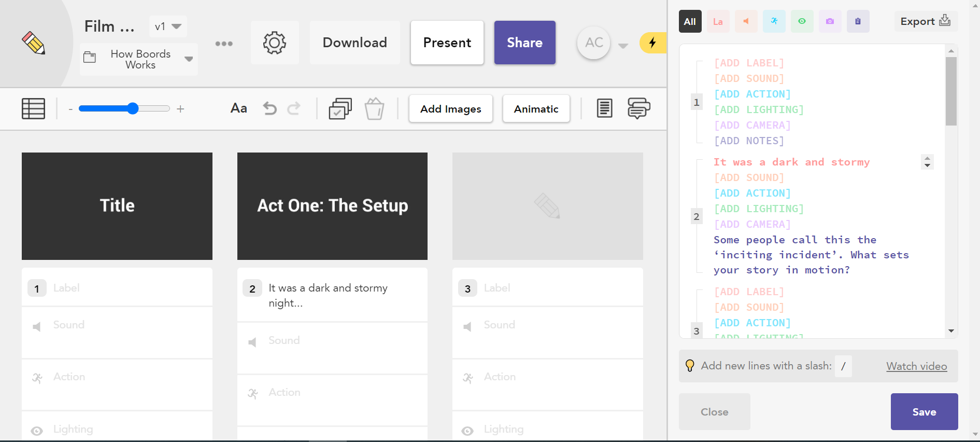Click the folder icon beside How Boards Works

(x=90, y=57)
